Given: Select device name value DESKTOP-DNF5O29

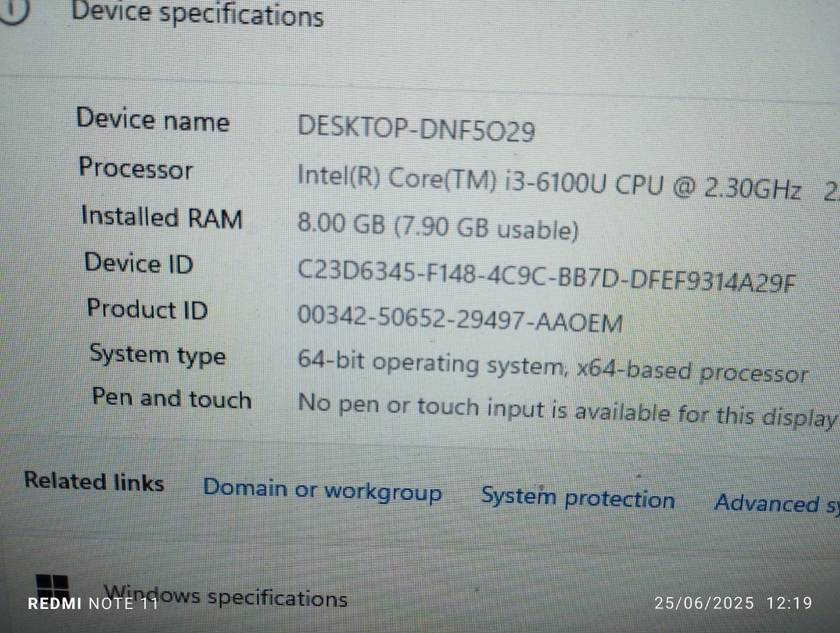Looking at the screenshot, I should pyautogui.click(x=416, y=129).
